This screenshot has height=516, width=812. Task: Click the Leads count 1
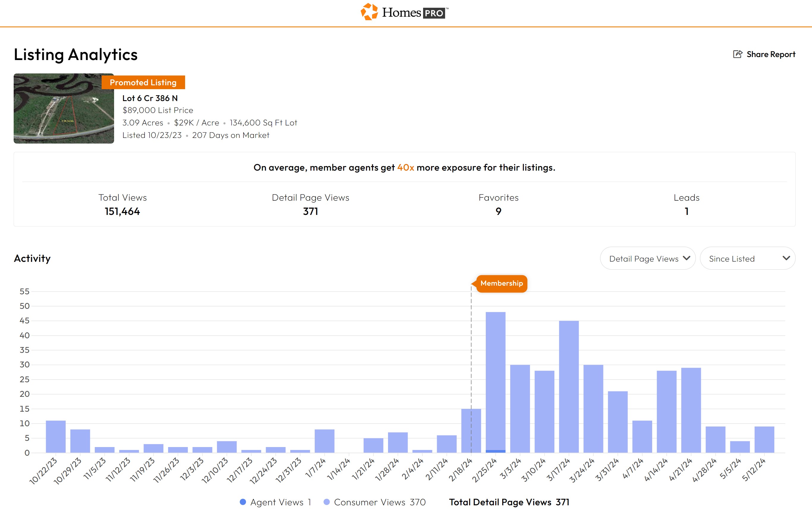click(x=687, y=211)
